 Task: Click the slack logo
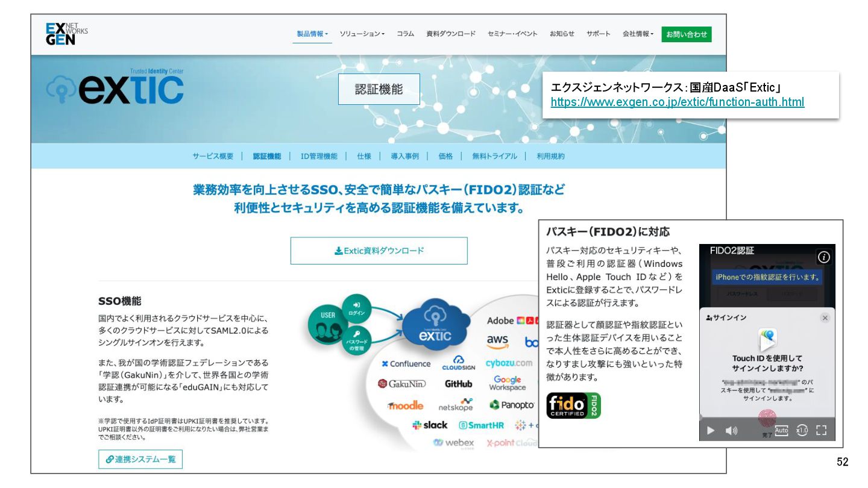(430, 425)
